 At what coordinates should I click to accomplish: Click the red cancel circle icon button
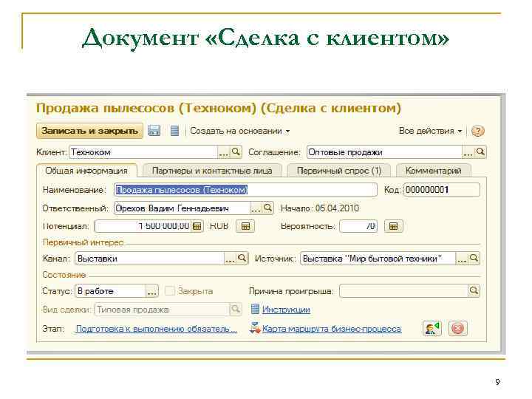457,328
